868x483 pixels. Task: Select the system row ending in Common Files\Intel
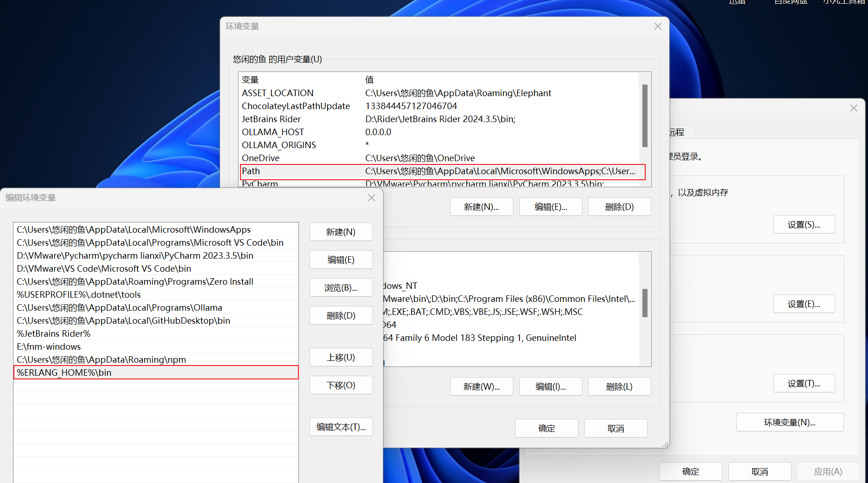[511, 299]
